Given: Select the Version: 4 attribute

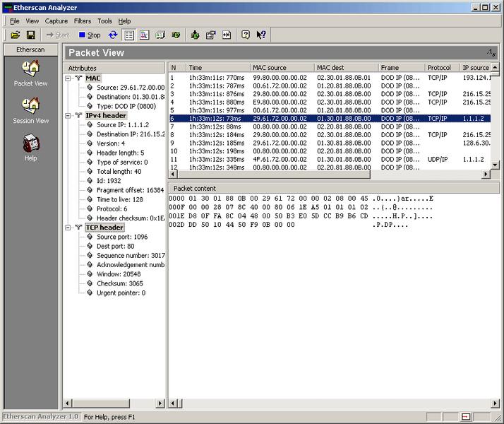Looking at the screenshot, I should click(x=111, y=143).
